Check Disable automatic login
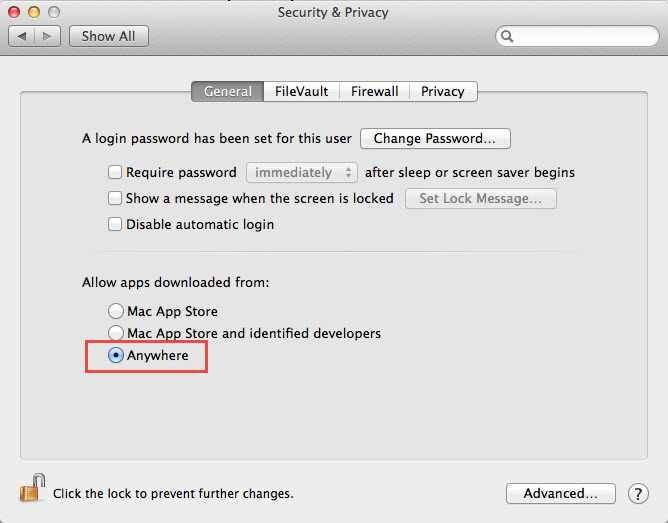This screenshot has height=523, width=668. click(x=115, y=224)
